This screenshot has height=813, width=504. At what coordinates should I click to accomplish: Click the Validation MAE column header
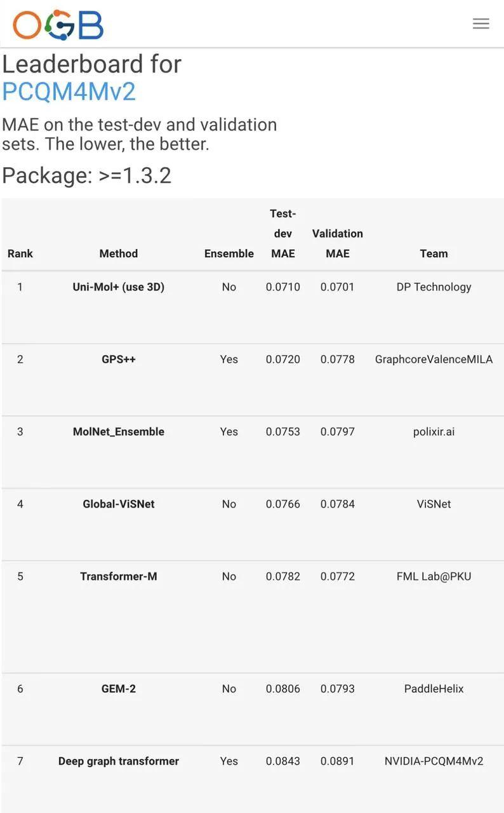click(338, 243)
